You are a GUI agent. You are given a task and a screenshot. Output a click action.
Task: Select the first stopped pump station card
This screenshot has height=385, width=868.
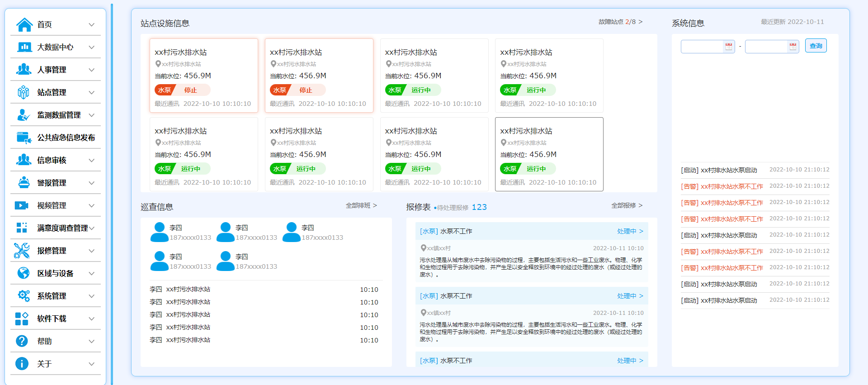(x=203, y=76)
